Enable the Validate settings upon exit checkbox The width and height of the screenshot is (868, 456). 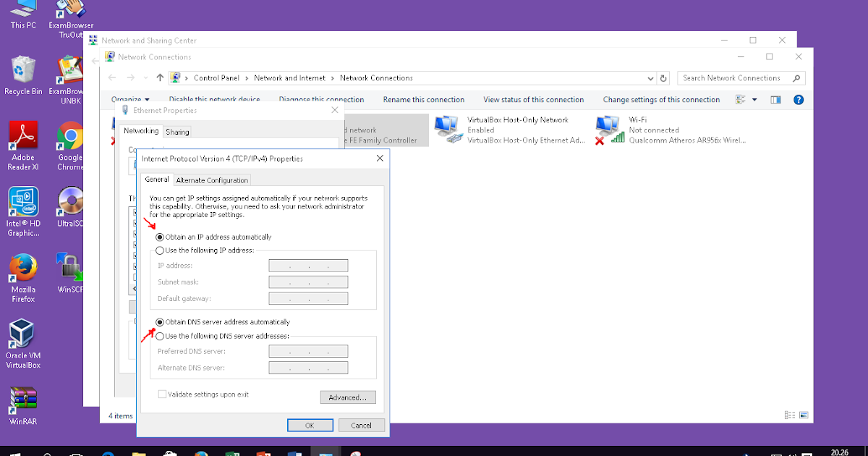[x=163, y=394]
